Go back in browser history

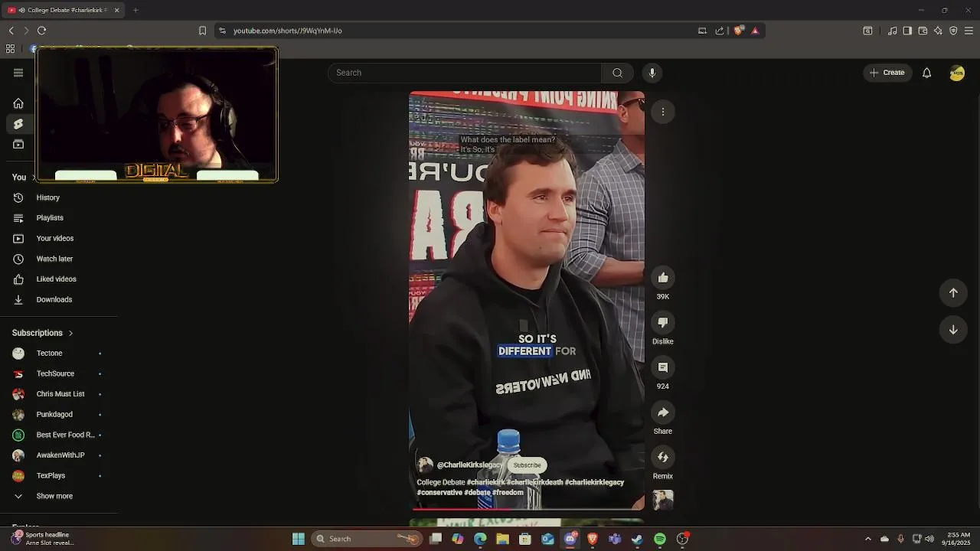11,31
